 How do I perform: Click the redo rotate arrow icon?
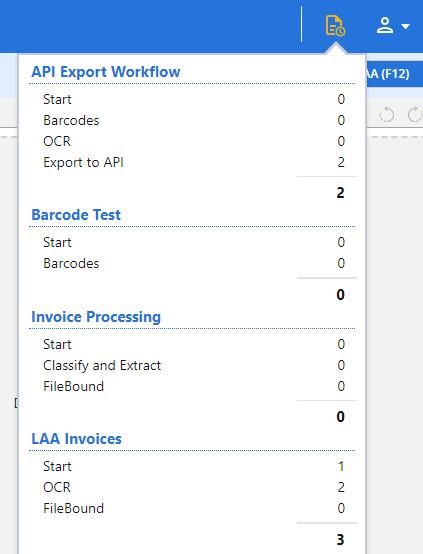tap(415, 114)
